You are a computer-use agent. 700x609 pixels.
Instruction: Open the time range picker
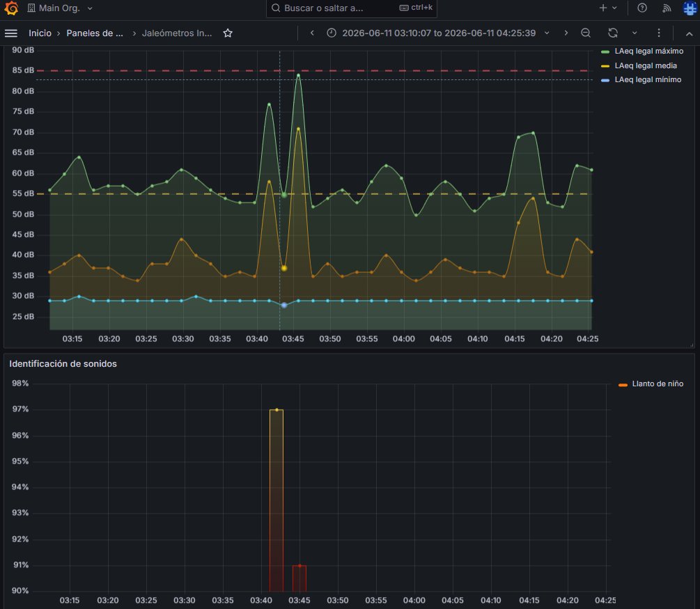[x=438, y=33]
